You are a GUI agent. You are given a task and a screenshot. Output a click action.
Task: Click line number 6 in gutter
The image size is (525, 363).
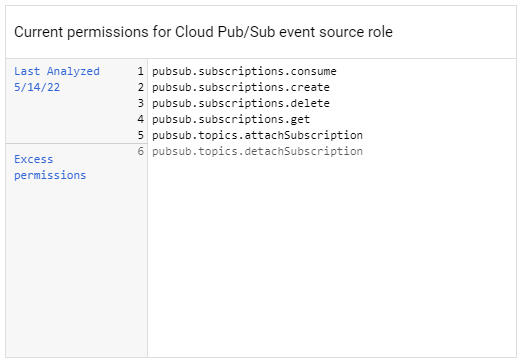click(x=141, y=151)
